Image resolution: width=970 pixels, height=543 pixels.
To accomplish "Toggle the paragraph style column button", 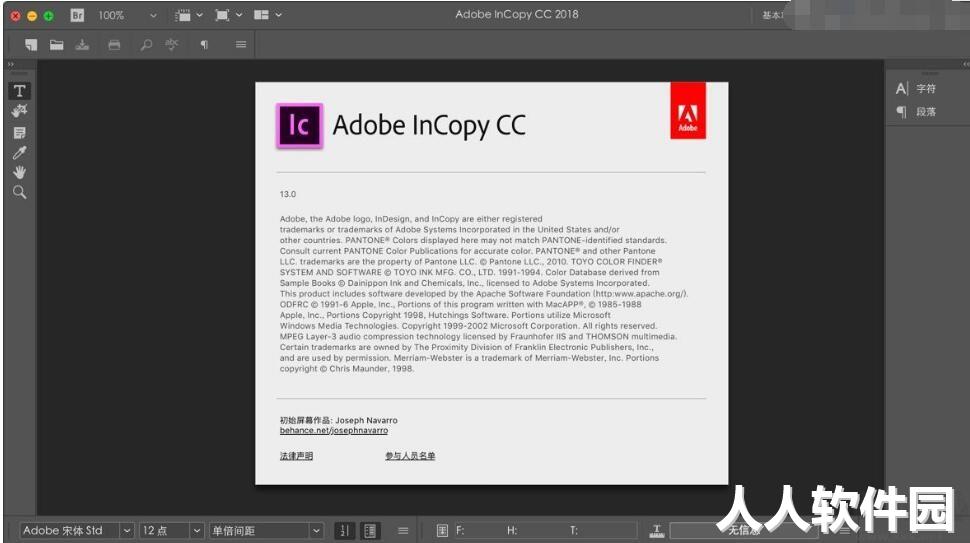I will tap(370, 531).
